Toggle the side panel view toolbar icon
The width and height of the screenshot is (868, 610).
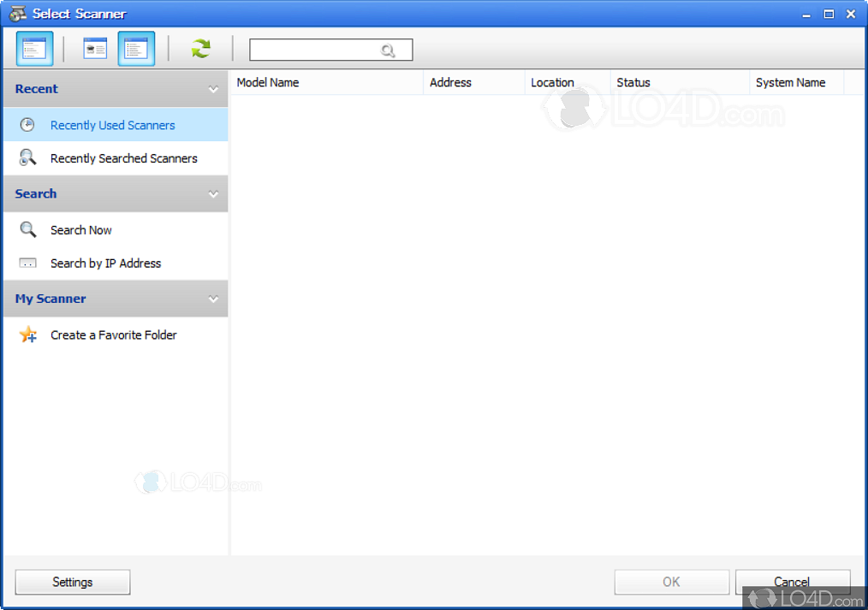click(x=34, y=49)
